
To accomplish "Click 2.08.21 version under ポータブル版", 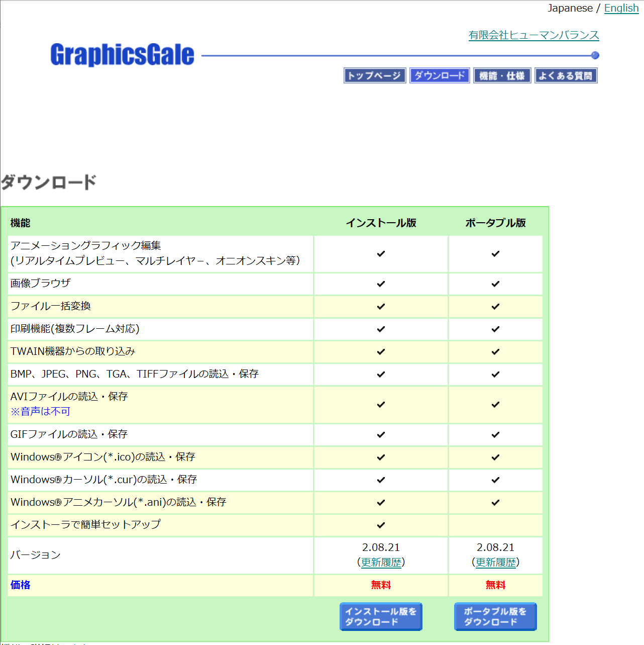I will [x=496, y=547].
